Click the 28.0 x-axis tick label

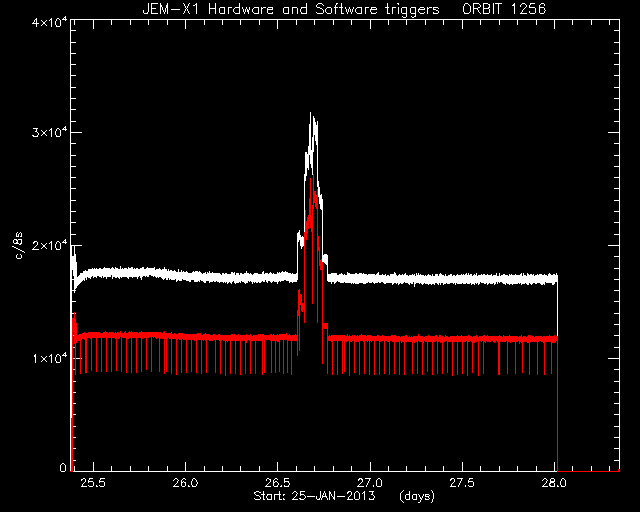[555, 483]
